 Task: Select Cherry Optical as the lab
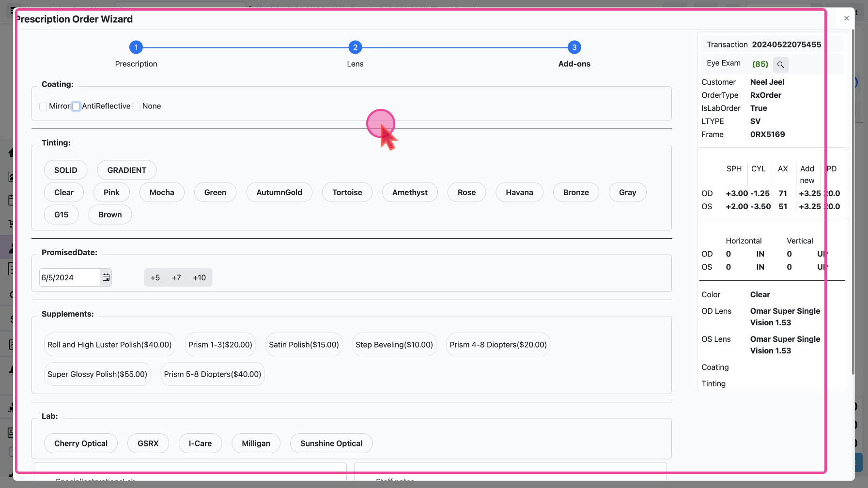click(81, 443)
